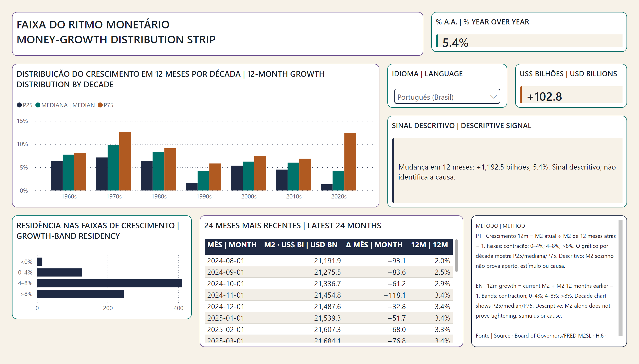639x364 pixels.
Task: Click the '24 Meses Mais Recentes' table title
Action: click(293, 225)
